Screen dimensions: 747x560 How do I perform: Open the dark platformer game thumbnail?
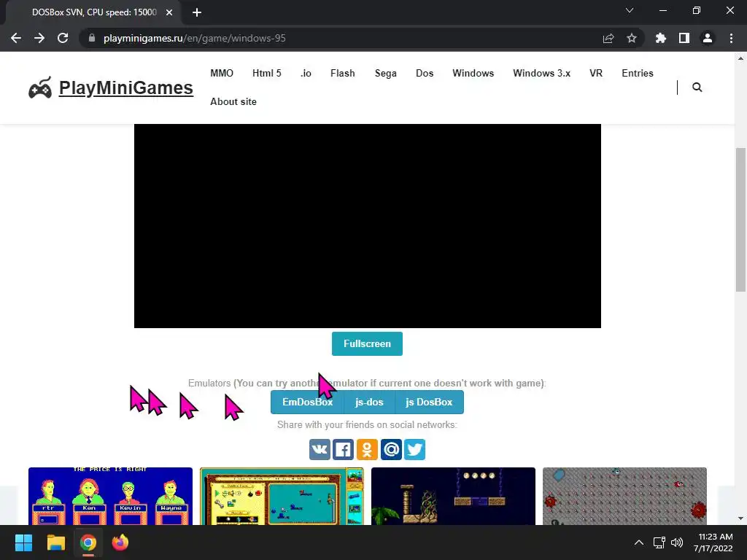point(453,496)
